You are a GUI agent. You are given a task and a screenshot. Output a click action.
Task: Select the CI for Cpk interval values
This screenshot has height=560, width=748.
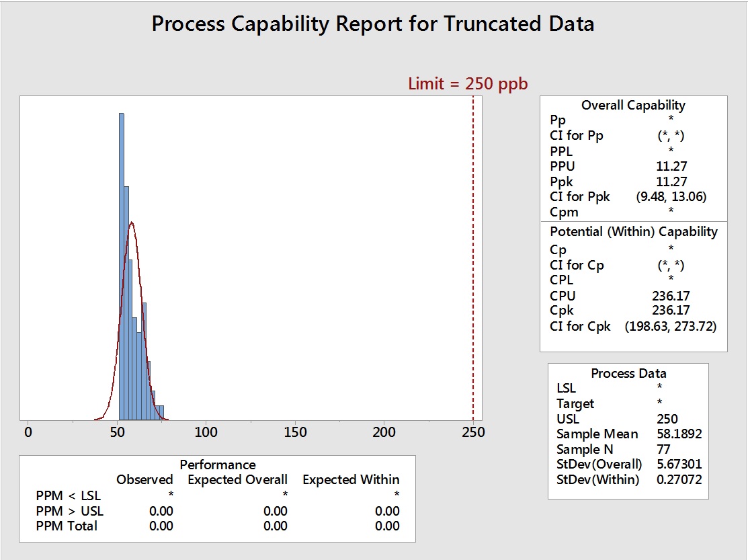671,327
